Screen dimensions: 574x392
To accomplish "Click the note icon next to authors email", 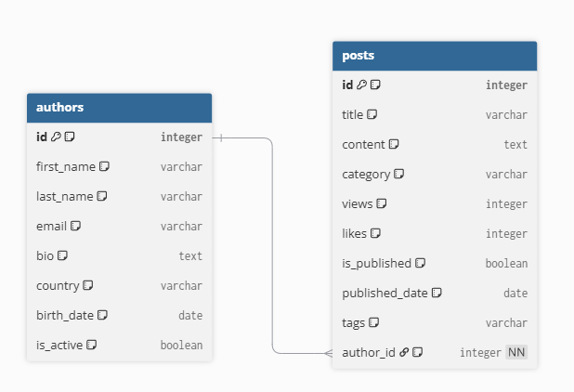I will tap(76, 226).
